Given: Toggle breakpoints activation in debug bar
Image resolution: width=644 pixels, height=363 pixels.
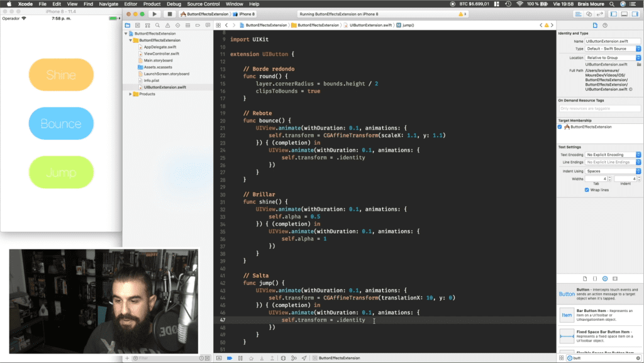Looking at the screenshot, I should click(x=229, y=358).
